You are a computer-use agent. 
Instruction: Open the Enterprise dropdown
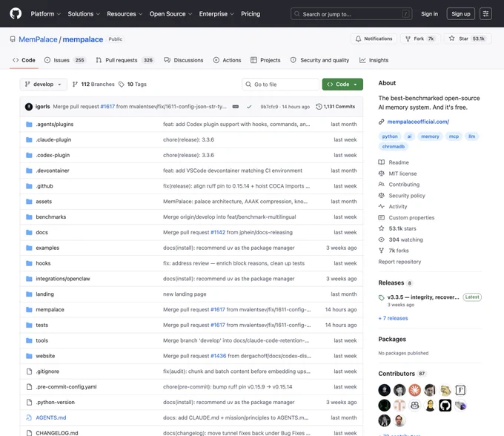tap(216, 14)
